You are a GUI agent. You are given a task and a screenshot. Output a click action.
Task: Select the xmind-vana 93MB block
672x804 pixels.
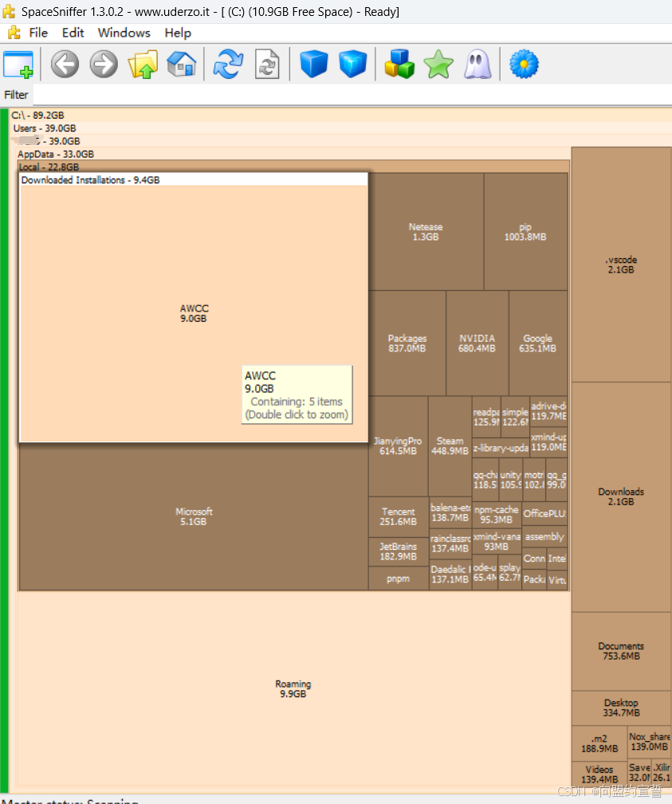496,542
